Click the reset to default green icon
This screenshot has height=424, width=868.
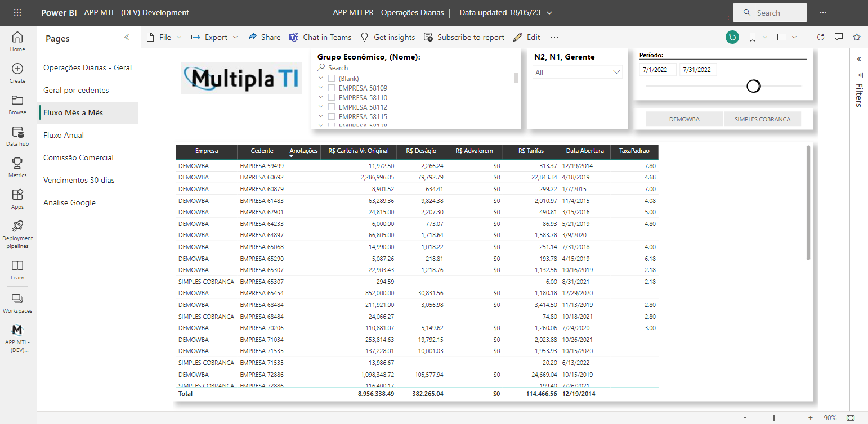732,37
